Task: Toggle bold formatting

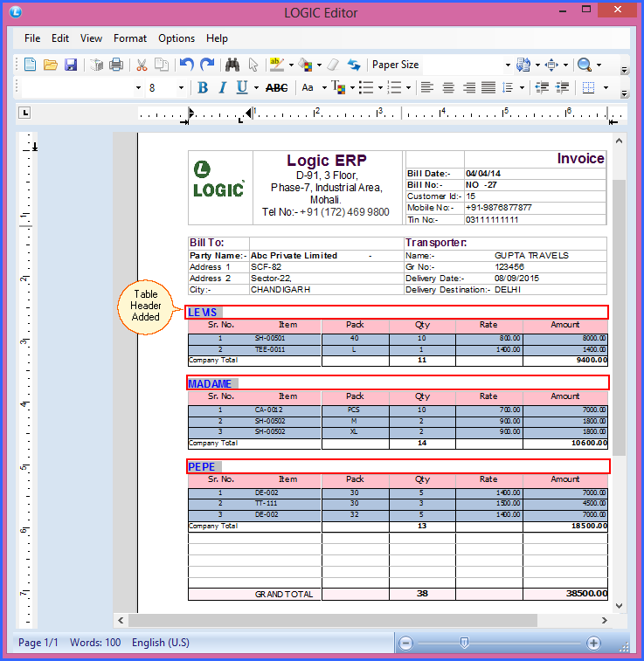Action: coord(203,87)
